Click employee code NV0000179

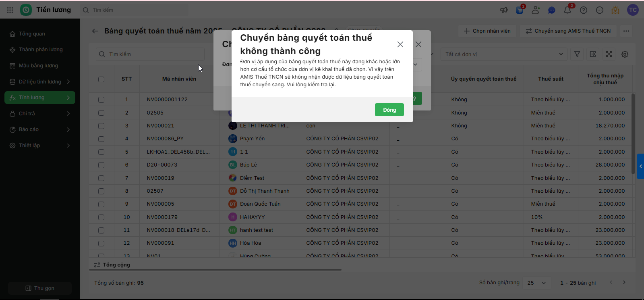[x=162, y=217]
